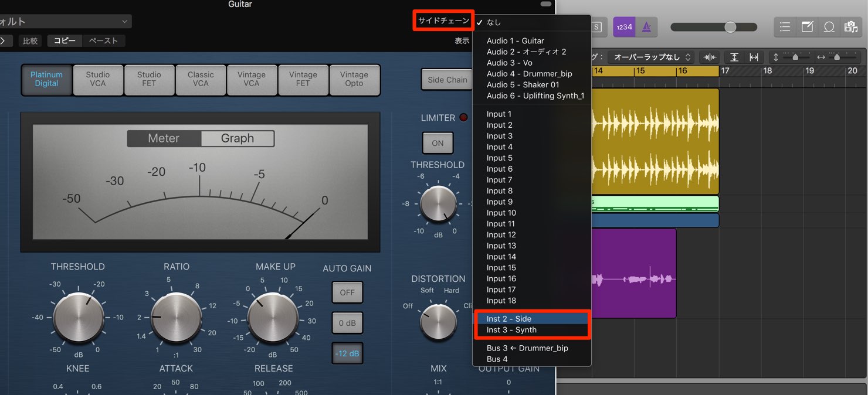Screen dimensions: 868x395
Task: Open the サイドチェーン dropdown
Action: pos(443,21)
